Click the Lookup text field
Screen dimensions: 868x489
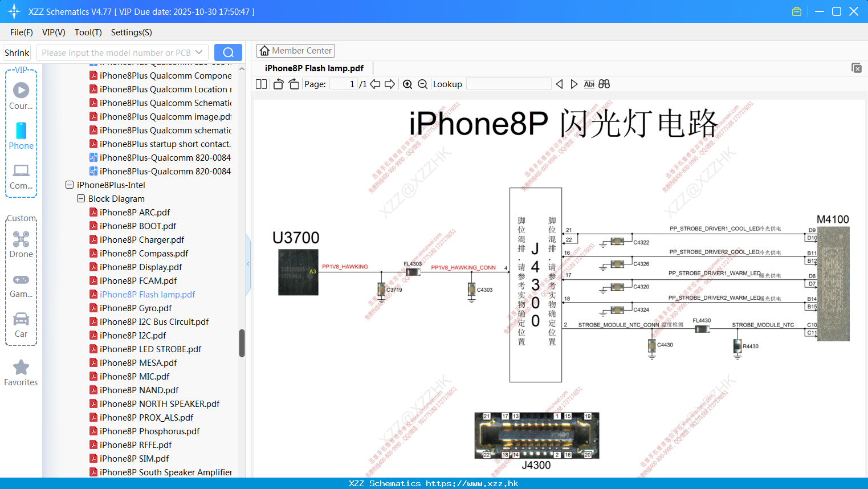click(508, 84)
